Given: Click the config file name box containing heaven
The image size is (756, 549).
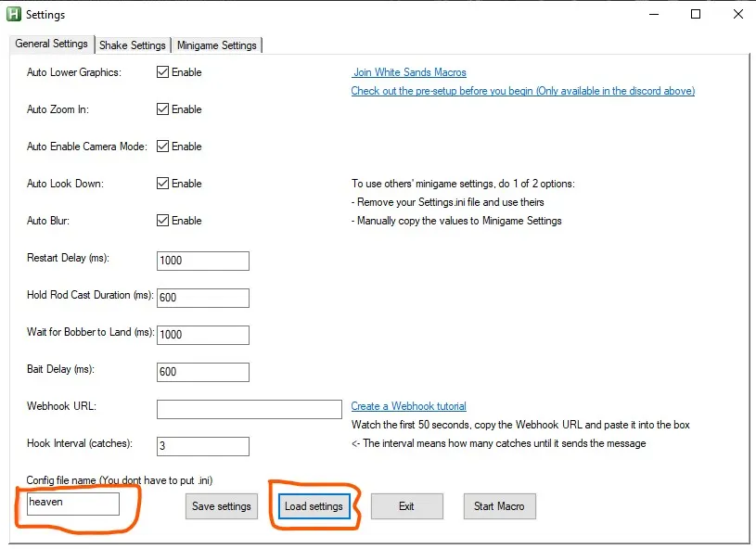Looking at the screenshot, I should (x=72, y=503).
